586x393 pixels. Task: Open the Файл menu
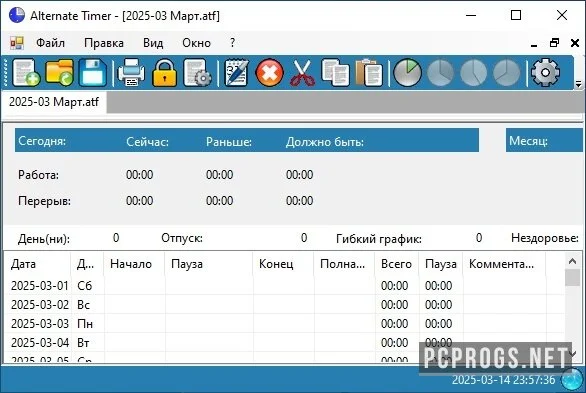coord(50,43)
